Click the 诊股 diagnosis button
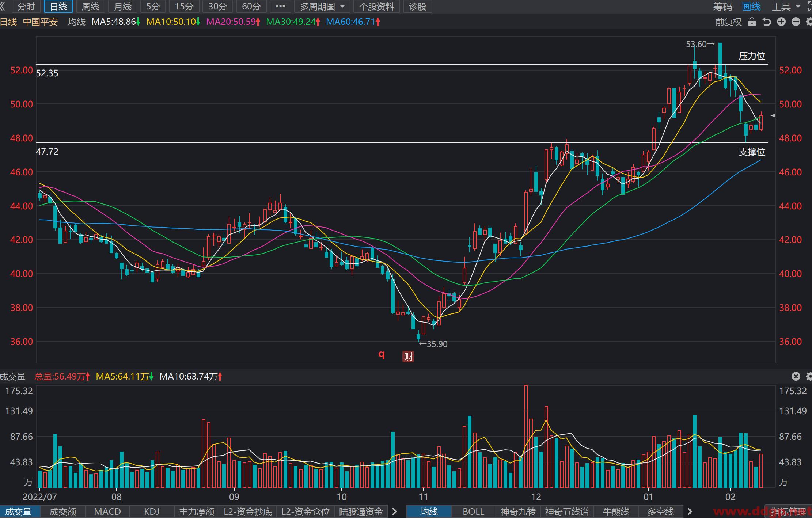Screen dimensions: 812x518 (x=417, y=7)
